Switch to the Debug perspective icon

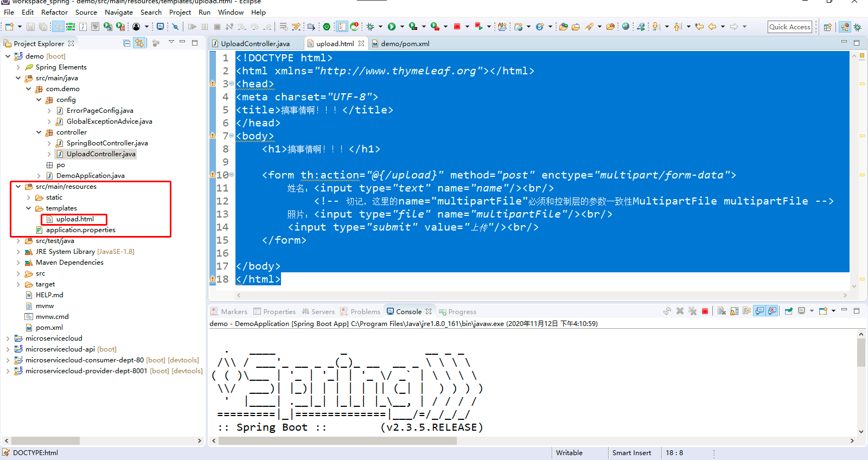(858, 27)
